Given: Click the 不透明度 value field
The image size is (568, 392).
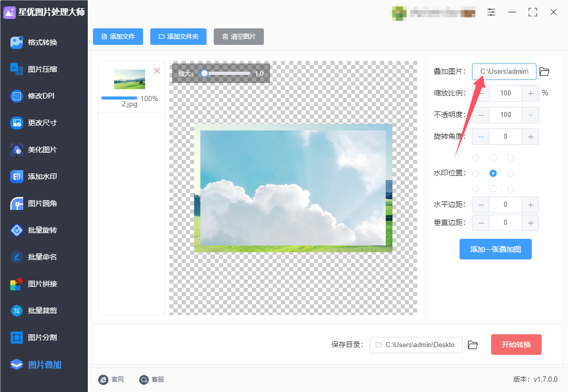Looking at the screenshot, I should pyautogui.click(x=506, y=115).
